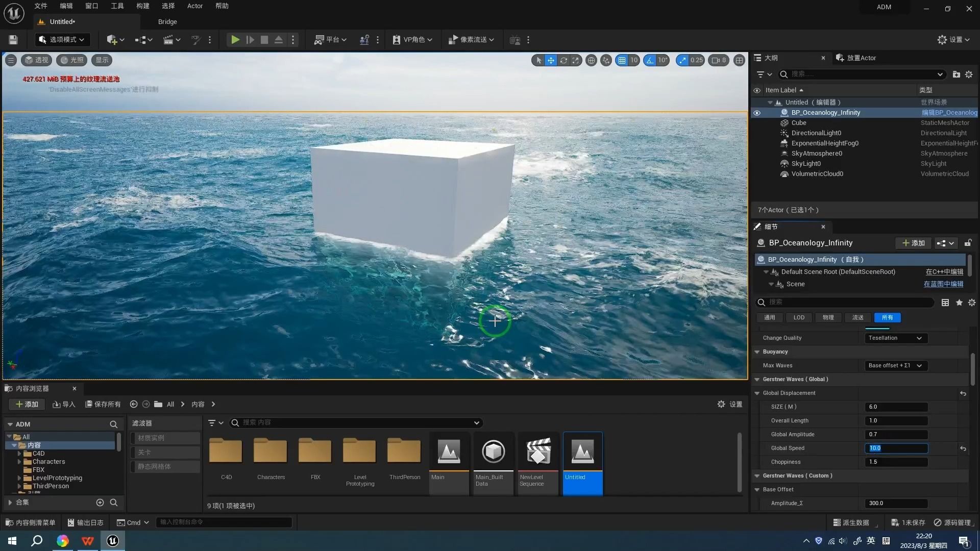This screenshot has width=980, height=551.
Task: Collapse the Buoyancy section
Action: click(x=757, y=352)
